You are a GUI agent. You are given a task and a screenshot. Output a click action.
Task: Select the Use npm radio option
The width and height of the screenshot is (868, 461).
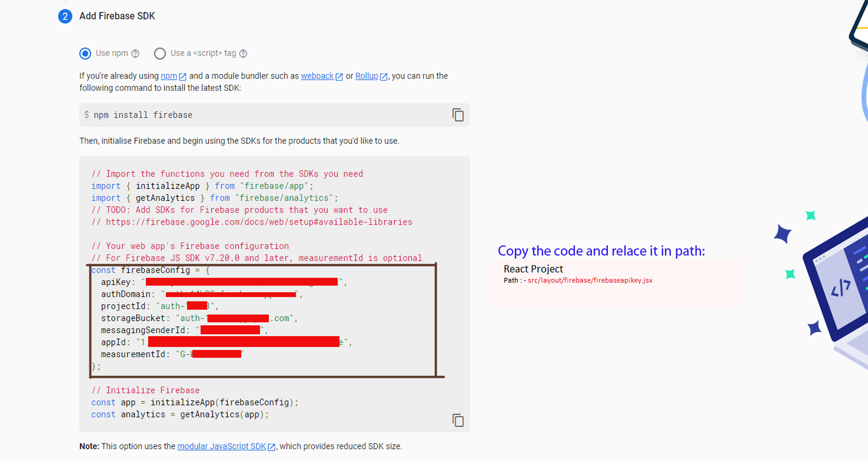pos(85,53)
